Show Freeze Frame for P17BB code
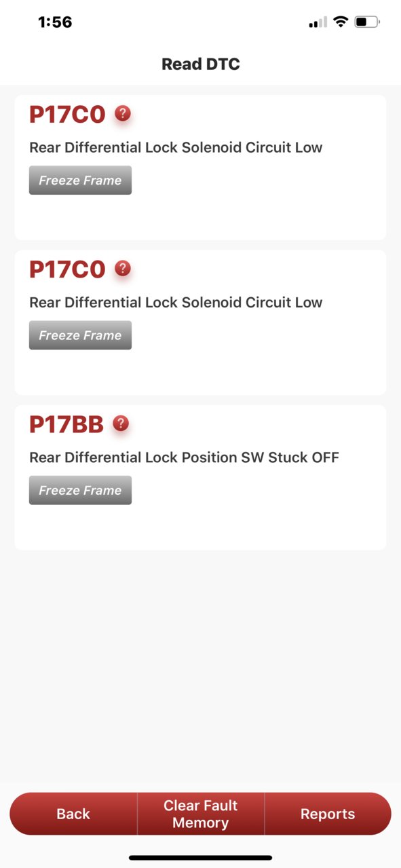 (80, 490)
